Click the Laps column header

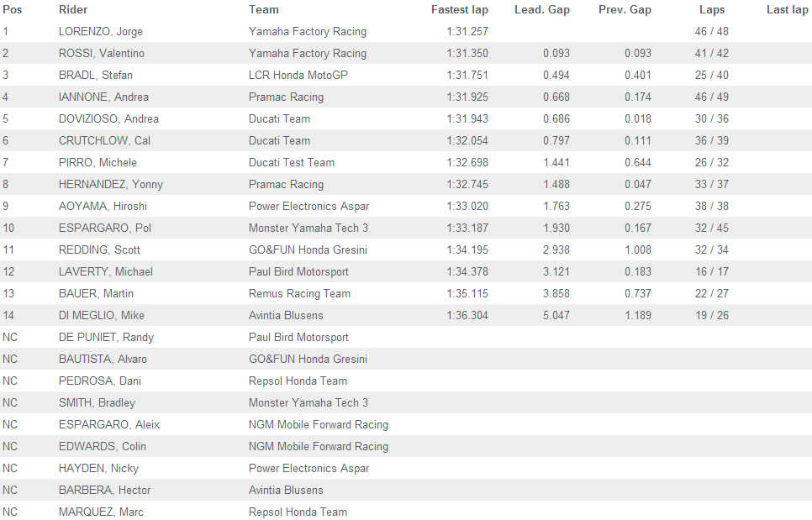click(712, 10)
